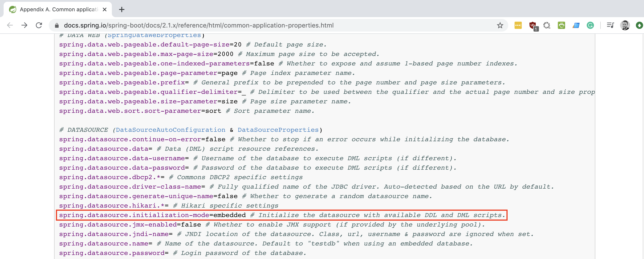Close the Appendix A tab

pyautogui.click(x=105, y=9)
